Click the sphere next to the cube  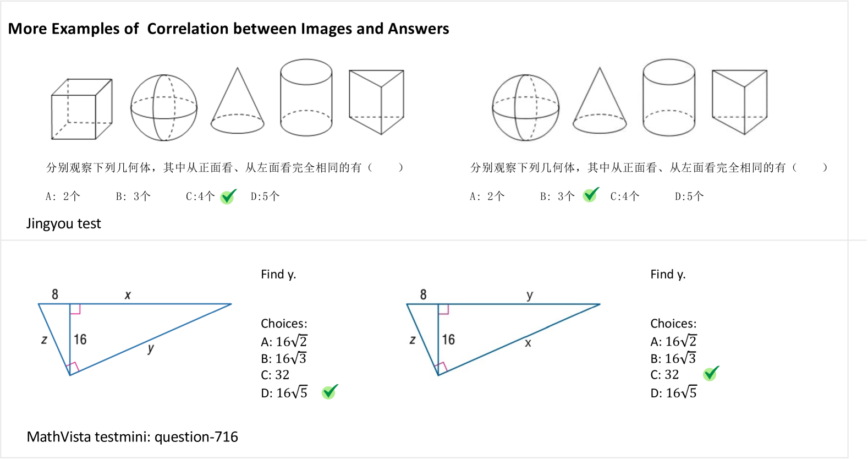(x=163, y=108)
